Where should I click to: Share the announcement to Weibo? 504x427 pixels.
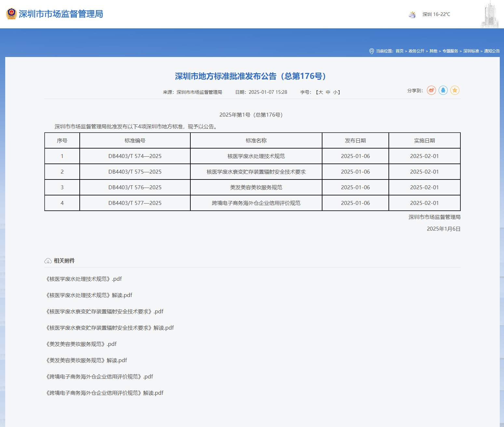431,90
